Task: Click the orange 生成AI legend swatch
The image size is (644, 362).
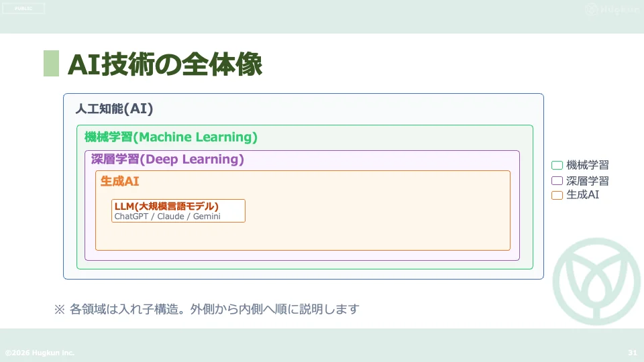Action: [557, 195]
